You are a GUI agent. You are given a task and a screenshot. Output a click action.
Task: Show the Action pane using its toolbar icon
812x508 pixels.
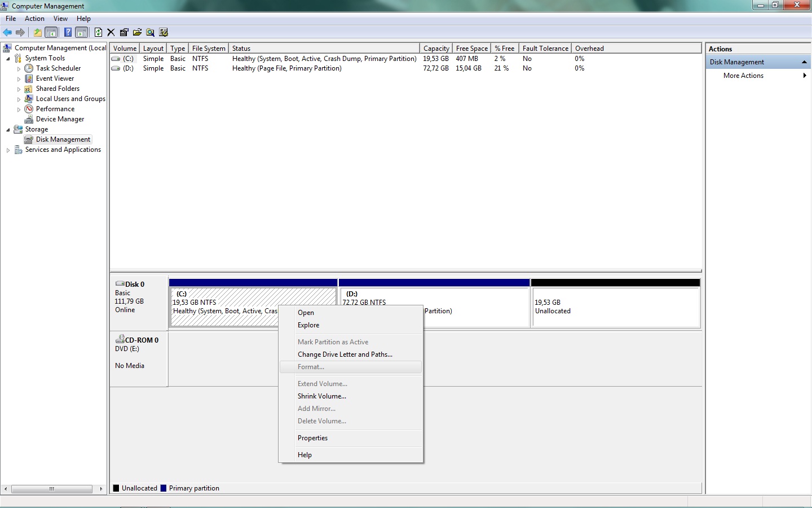82,32
